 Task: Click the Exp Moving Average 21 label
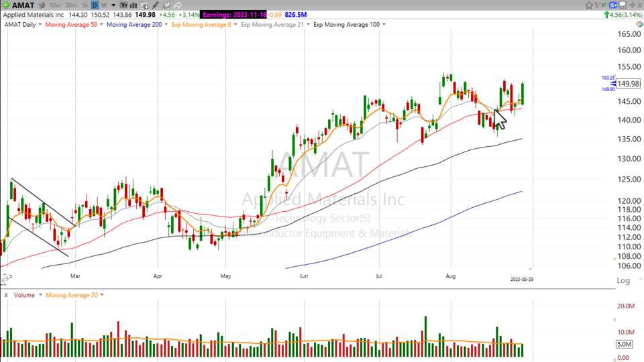point(272,25)
